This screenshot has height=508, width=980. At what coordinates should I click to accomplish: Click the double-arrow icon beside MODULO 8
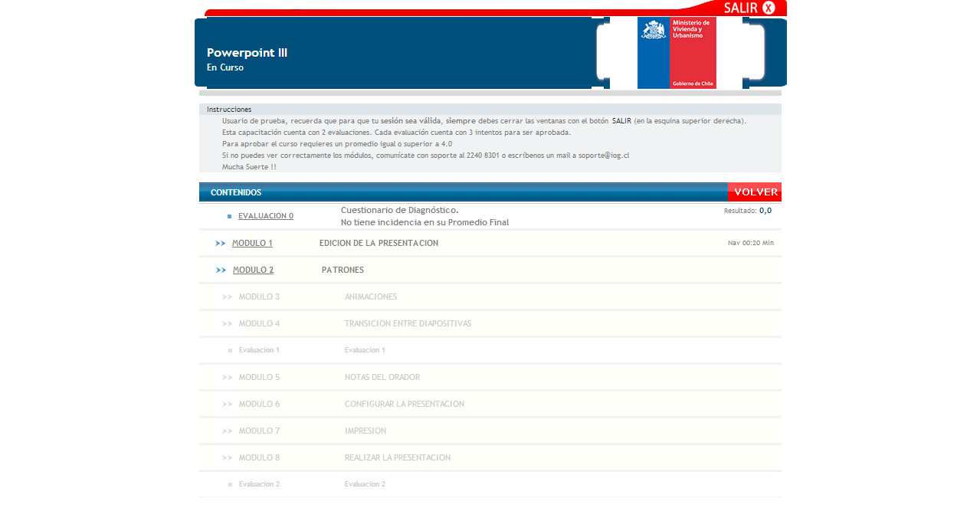tap(227, 457)
